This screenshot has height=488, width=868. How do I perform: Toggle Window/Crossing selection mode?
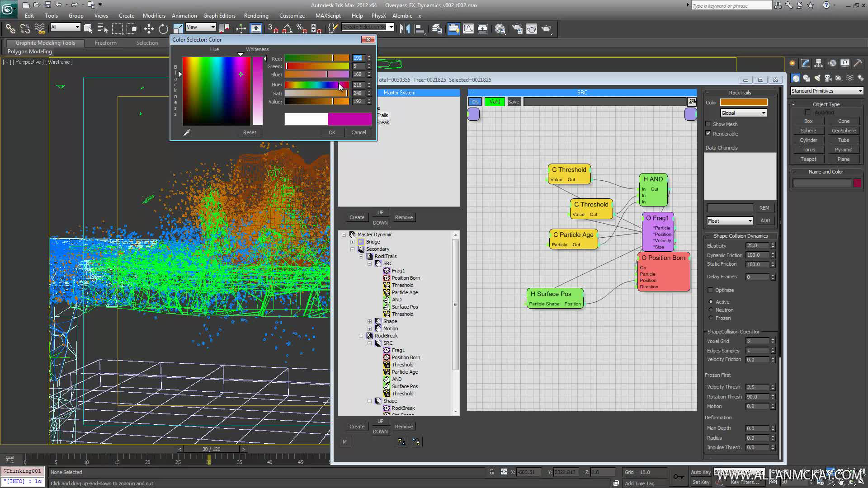[x=132, y=28]
